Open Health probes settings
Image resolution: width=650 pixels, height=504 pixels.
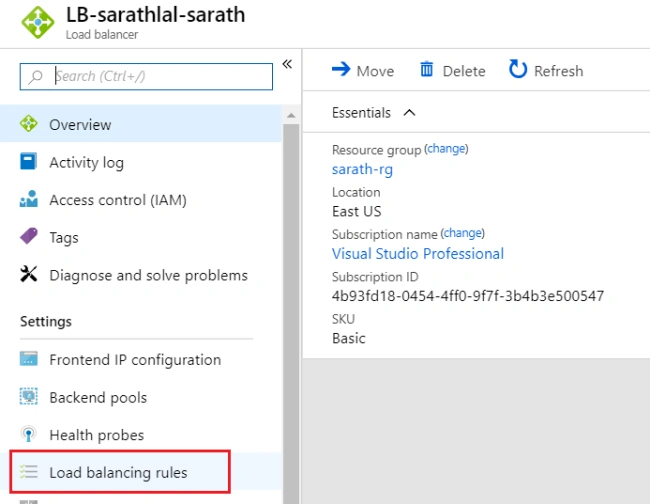141,434
